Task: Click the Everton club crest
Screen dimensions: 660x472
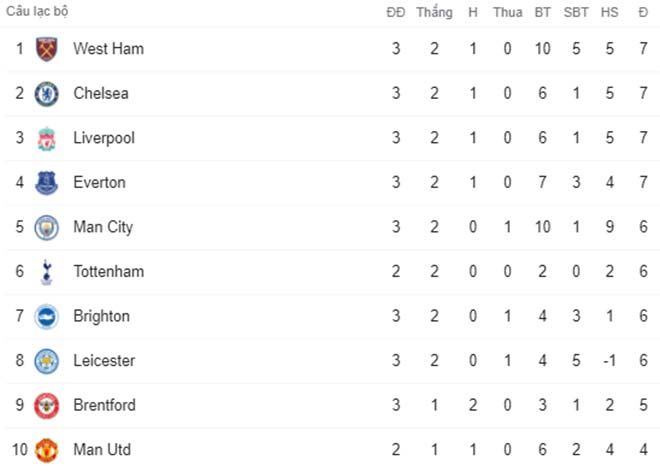Action: (x=46, y=183)
